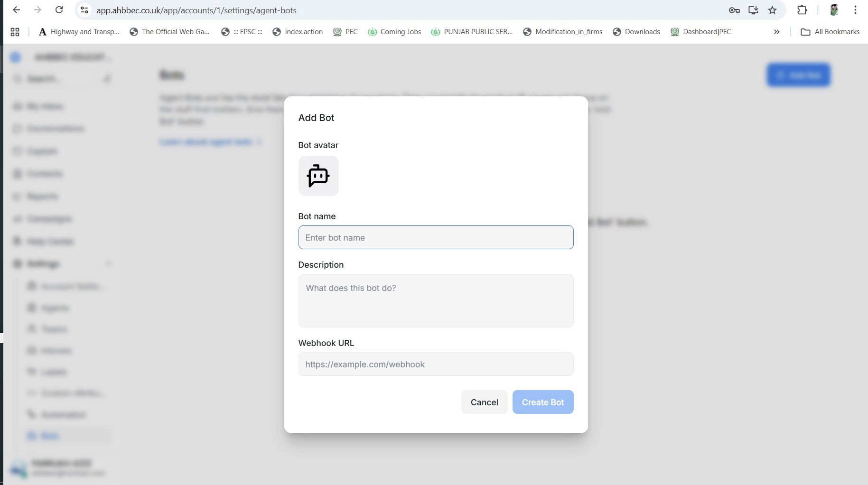Bookmark this page with star icon
868x485 pixels.
pos(773,10)
